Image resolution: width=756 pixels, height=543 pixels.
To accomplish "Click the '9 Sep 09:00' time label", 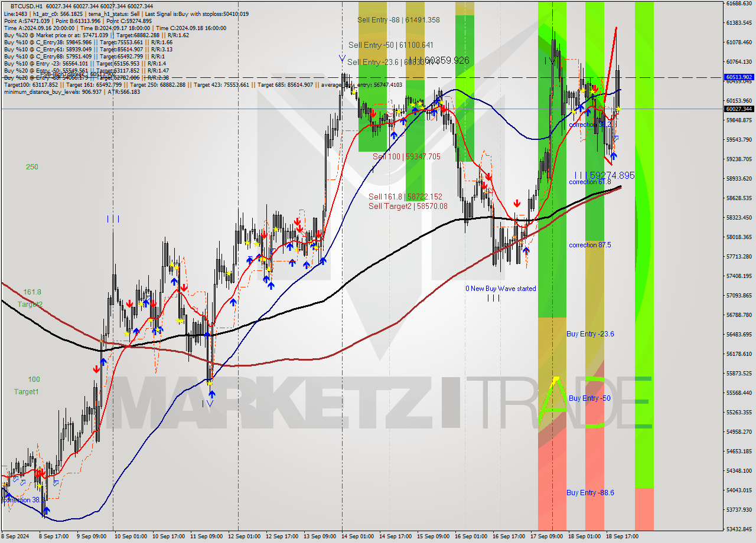I will click(x=90, y=537).
